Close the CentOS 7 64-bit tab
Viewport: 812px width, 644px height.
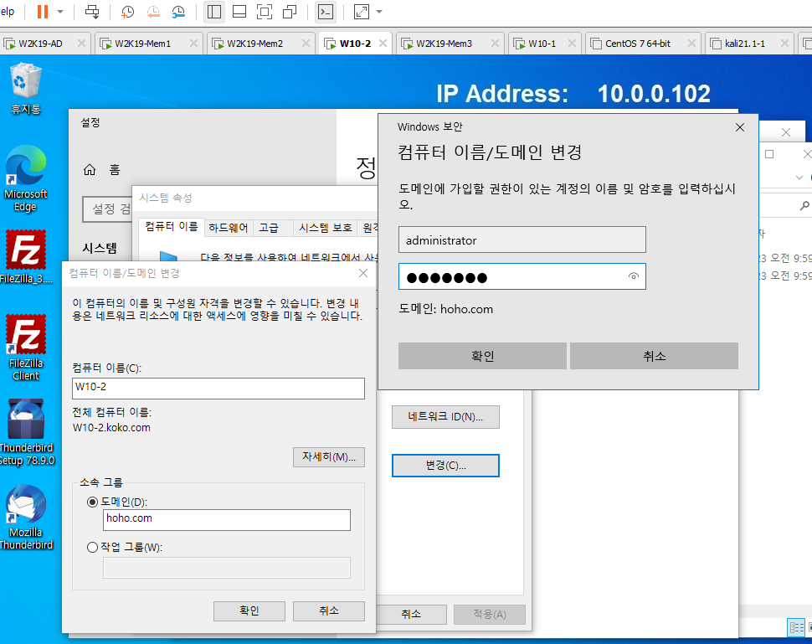691,44
